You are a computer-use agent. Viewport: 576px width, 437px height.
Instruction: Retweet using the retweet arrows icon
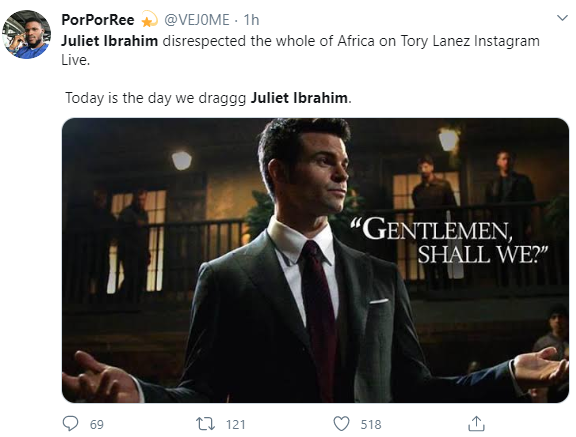pos(206,424)
